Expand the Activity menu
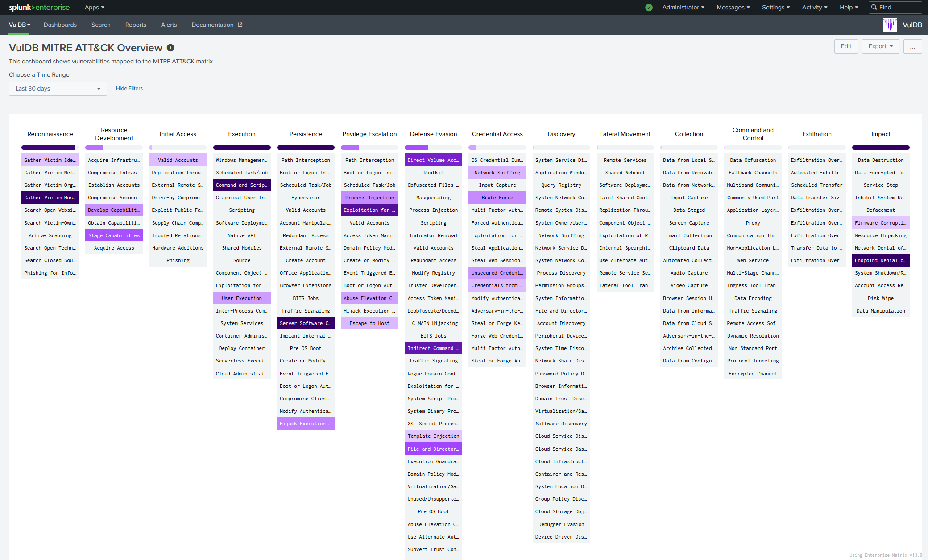 tap(814, 8)
